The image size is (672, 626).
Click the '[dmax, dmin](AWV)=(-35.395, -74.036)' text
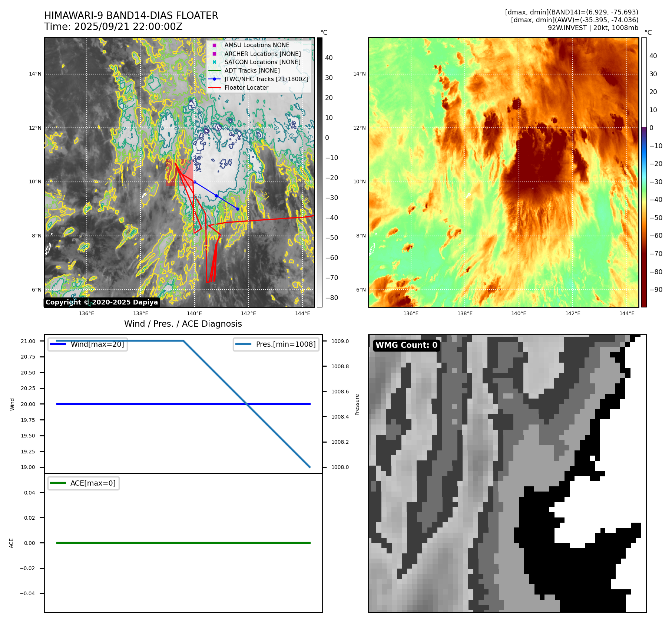(575, 20)
